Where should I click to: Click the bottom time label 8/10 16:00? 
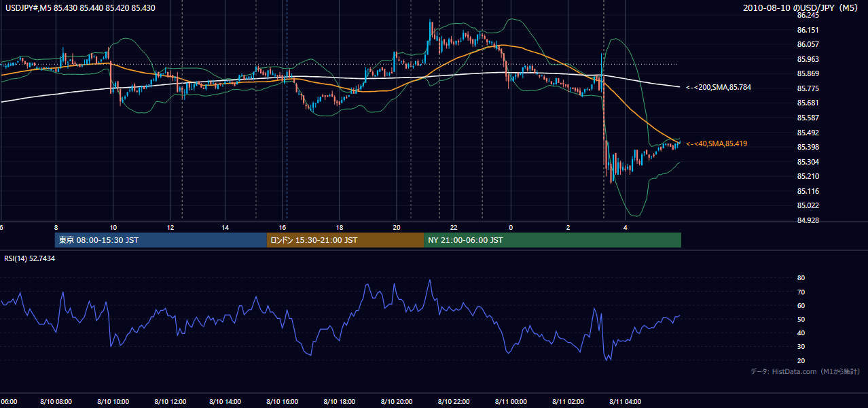coord(283,402)
